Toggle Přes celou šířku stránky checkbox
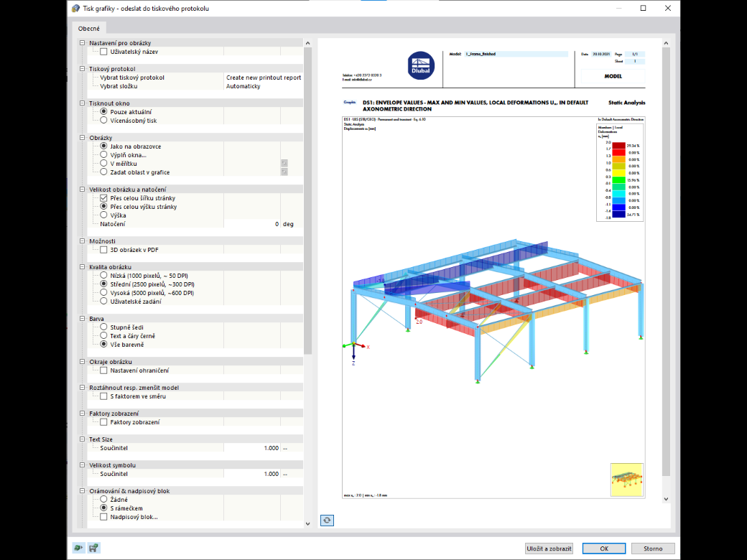 coord(103,198)
